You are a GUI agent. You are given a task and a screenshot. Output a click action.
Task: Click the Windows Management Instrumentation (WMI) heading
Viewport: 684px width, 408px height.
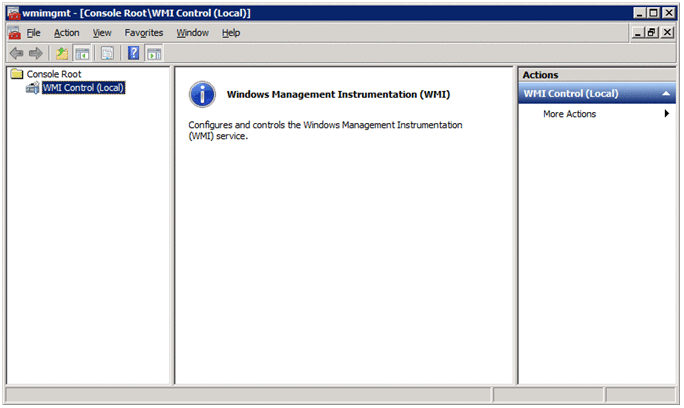tap(338, 94)
